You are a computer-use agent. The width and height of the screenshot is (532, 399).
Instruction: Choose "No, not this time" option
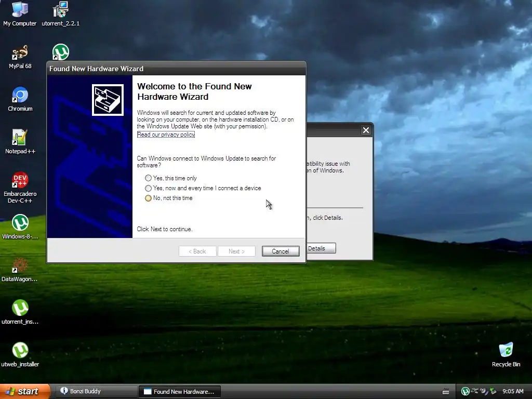point(169,198)
